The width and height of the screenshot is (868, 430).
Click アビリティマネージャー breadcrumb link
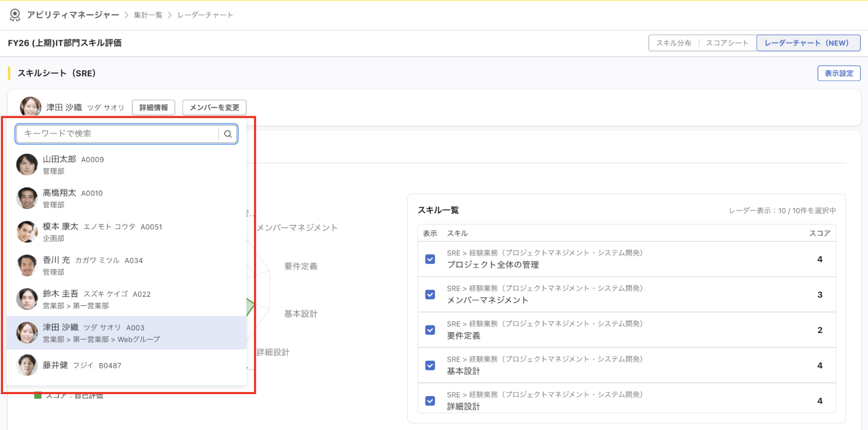[73, 15]
